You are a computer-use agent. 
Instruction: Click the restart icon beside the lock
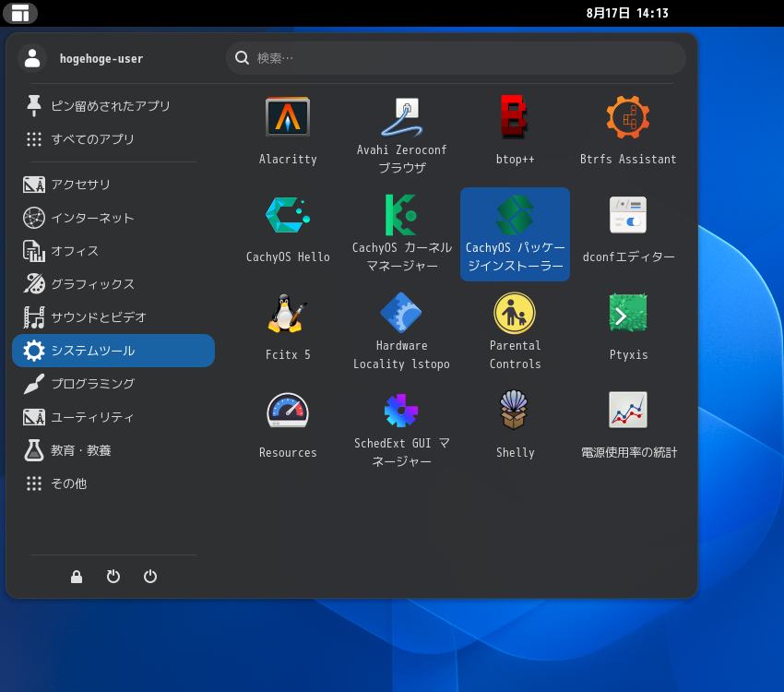coord(113,577)
